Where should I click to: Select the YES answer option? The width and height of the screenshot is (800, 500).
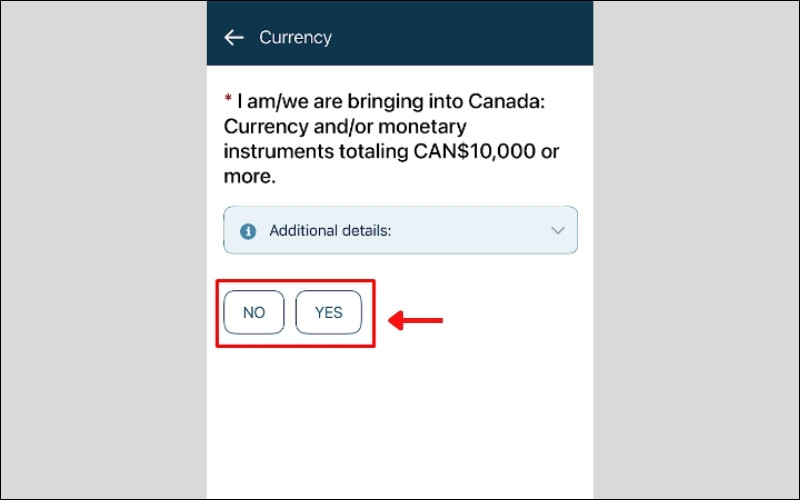coord(328,312)
